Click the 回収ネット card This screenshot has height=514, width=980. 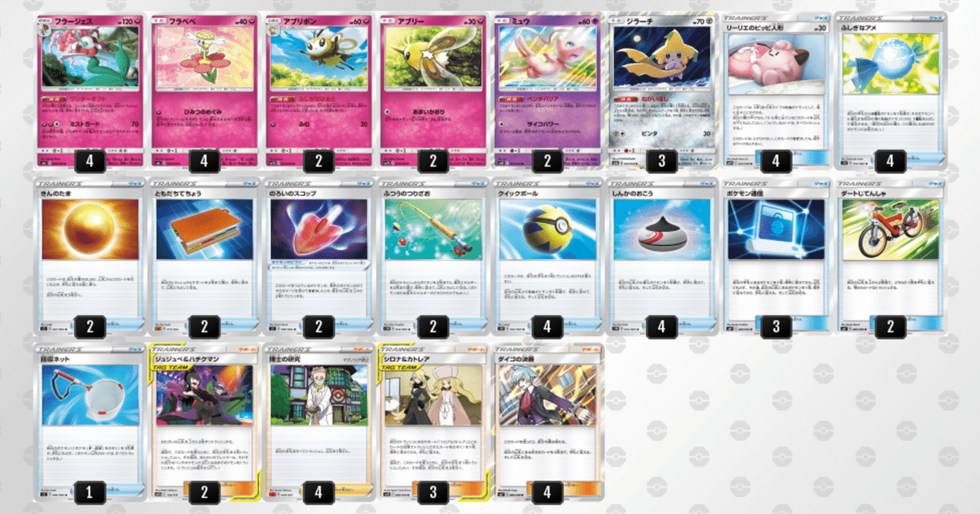click(89, 422)
